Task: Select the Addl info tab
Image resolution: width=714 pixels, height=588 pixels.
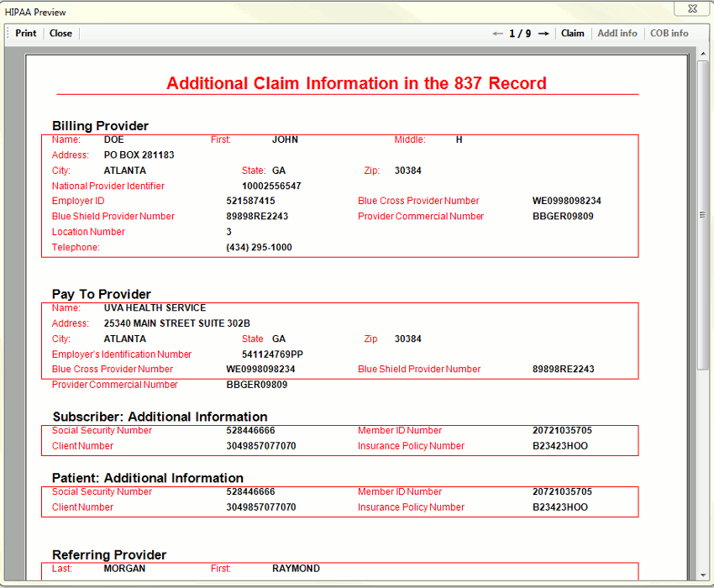Action: pyautogui.click(x=617, y=34)
